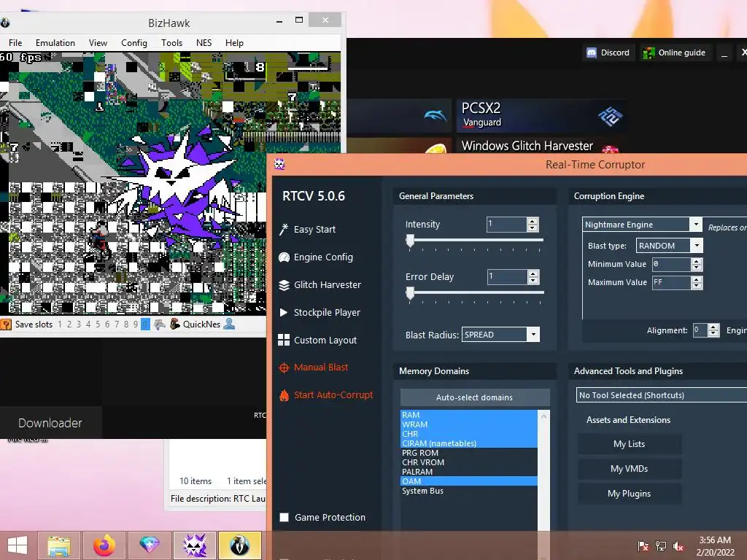Click Discord button in launcher
Viewport: 747px width, 560px height.
tap(608, 52)
